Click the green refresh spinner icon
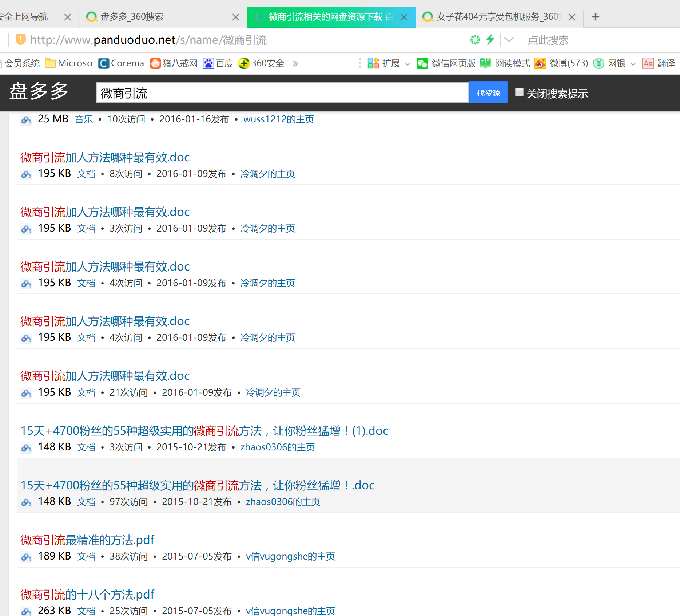The width and height of the screenshot is (680, 616). coord(475,39)
